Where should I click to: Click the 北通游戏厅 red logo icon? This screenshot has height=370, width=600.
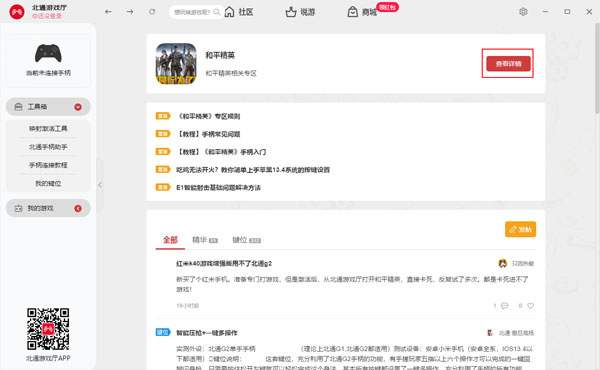click(x=17, y=12)
